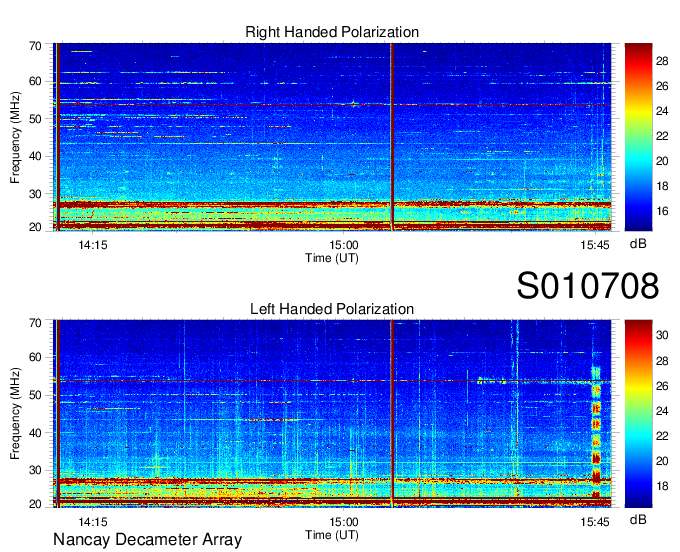Click the 50 frequency tick on upper plot
Image resolution: width=680 pixels, height=552 pixels.
pos(36,119)
